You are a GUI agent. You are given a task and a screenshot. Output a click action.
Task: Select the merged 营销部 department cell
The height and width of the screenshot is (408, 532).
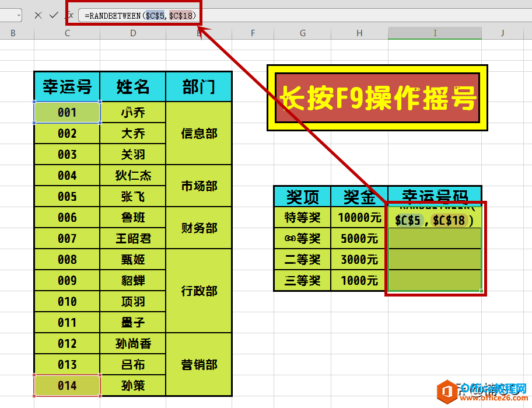pos(199,365)
